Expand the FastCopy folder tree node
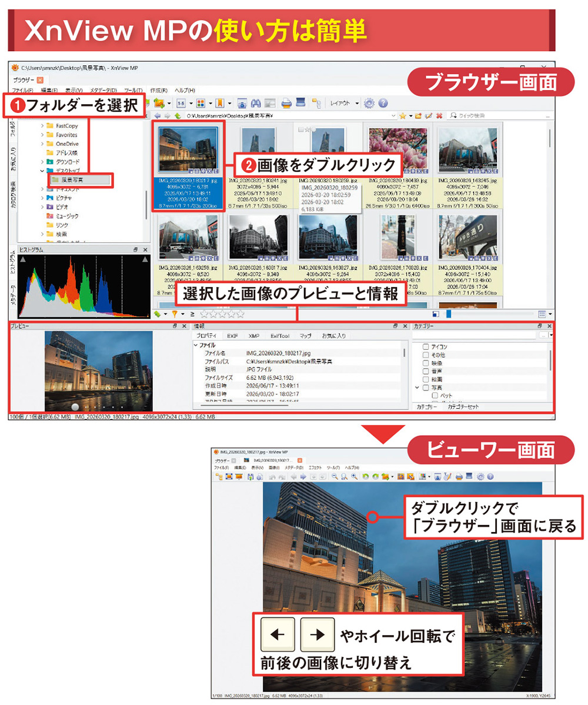This screenshot has height=705, width=588. [x=42, y=126]
